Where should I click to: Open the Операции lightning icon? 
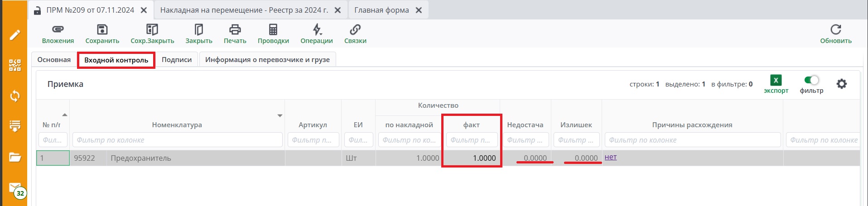(x=317, y=30)
